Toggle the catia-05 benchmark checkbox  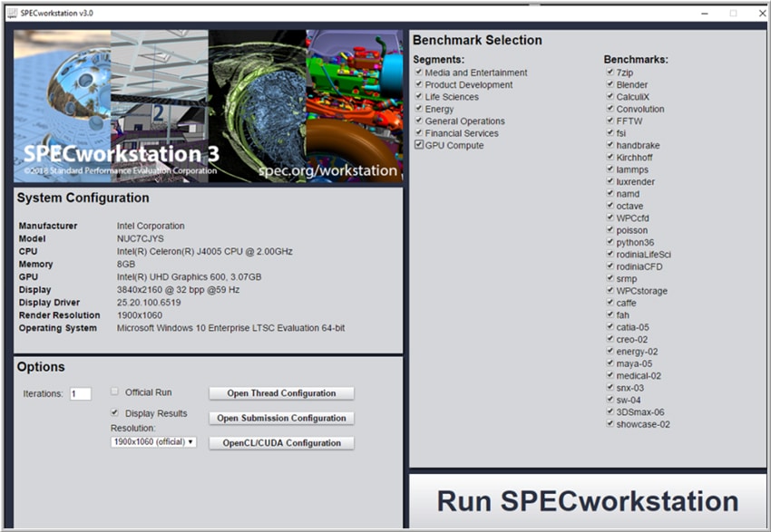(x=610, y=326)
